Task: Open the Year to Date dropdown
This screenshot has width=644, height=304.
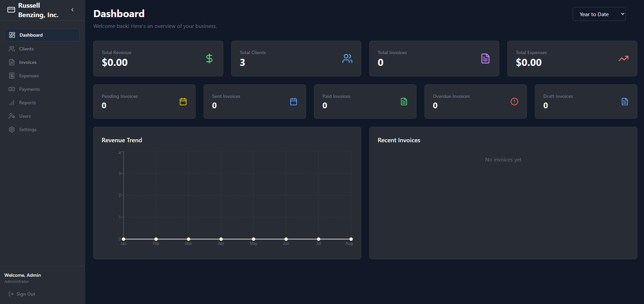Action: (599, 14)
